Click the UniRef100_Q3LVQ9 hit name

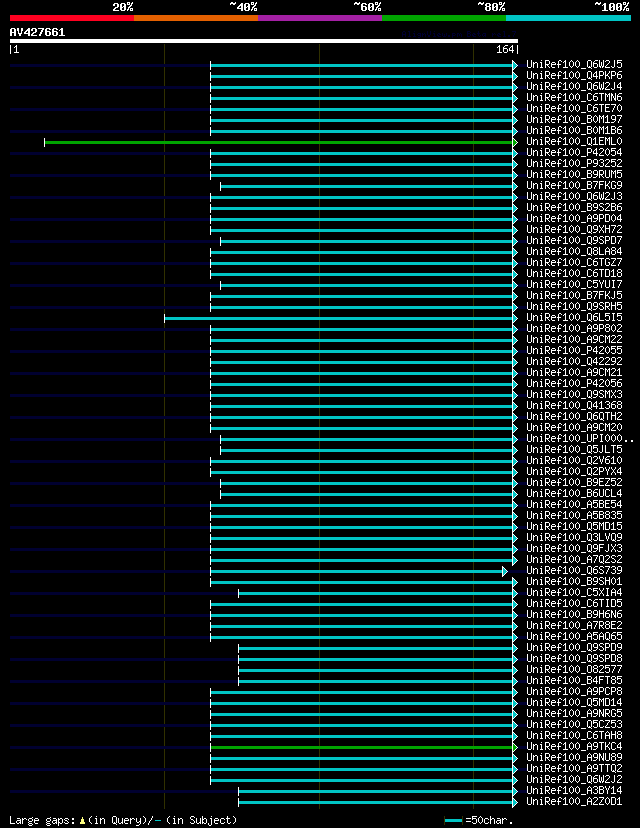574,538
